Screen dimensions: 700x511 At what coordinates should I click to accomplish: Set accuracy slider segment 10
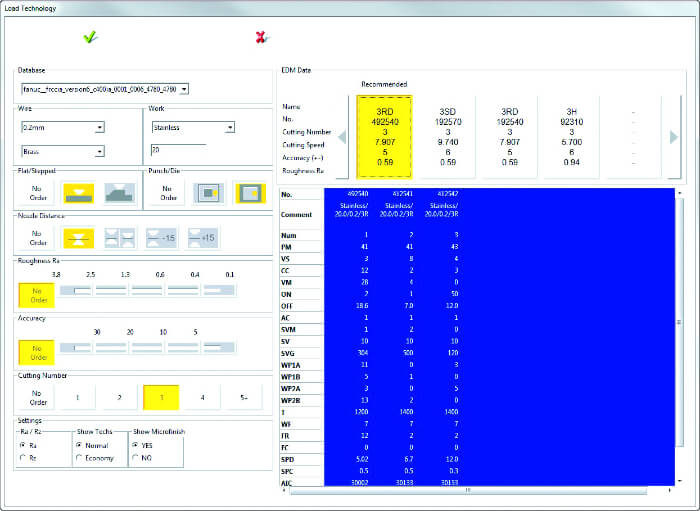(x=147, y=347)
